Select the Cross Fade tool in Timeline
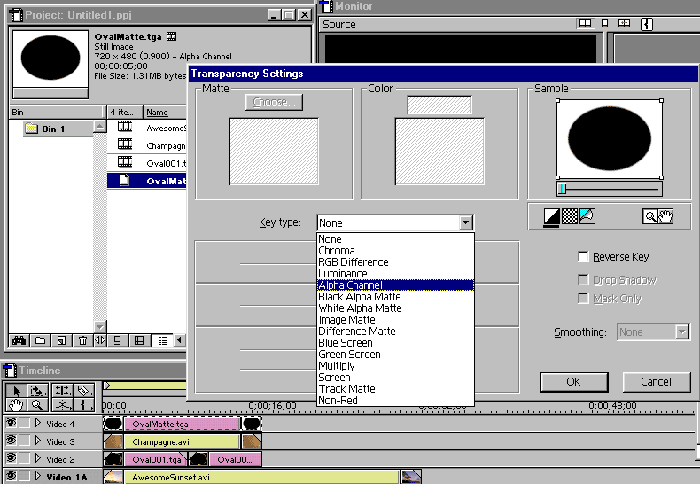Screen dimensions: 700x484 (x=62, y=405)
